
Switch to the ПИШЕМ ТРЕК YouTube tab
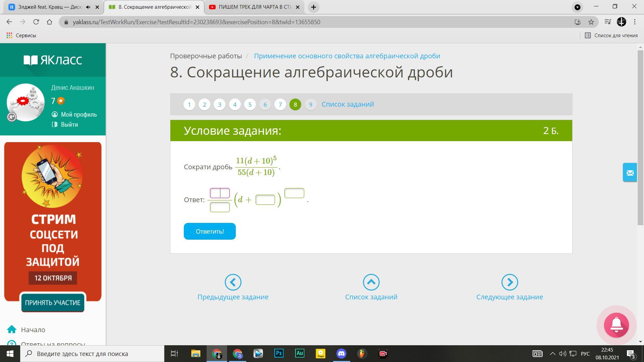254,7
